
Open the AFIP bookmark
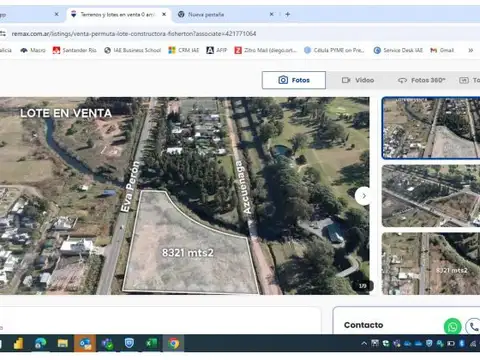pos(217,50)
